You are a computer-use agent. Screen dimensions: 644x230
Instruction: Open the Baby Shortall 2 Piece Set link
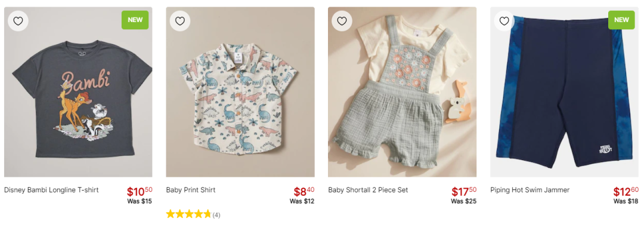point(368,190)
